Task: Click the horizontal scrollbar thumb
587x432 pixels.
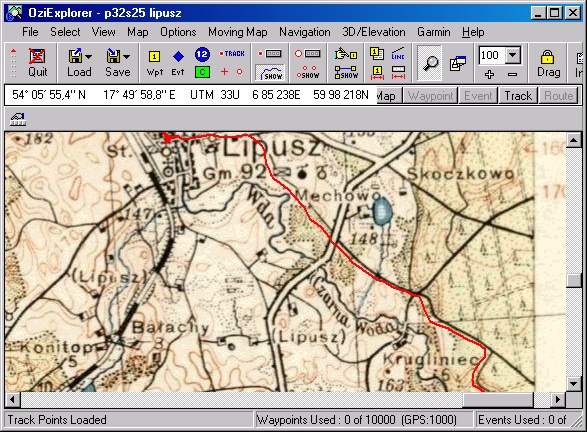Action: coord(498,399)
